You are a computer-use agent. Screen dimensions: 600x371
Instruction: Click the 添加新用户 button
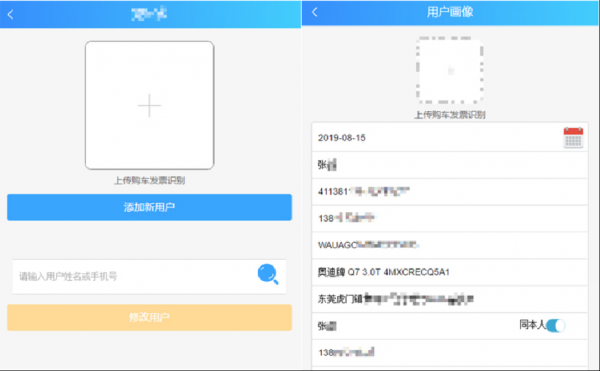coord(149,207)
